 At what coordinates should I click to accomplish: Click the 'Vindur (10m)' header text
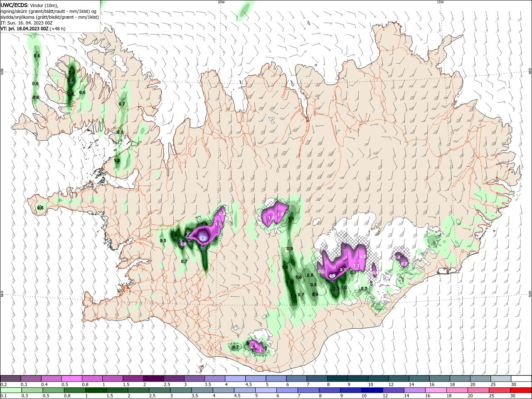tap(44, 5)
